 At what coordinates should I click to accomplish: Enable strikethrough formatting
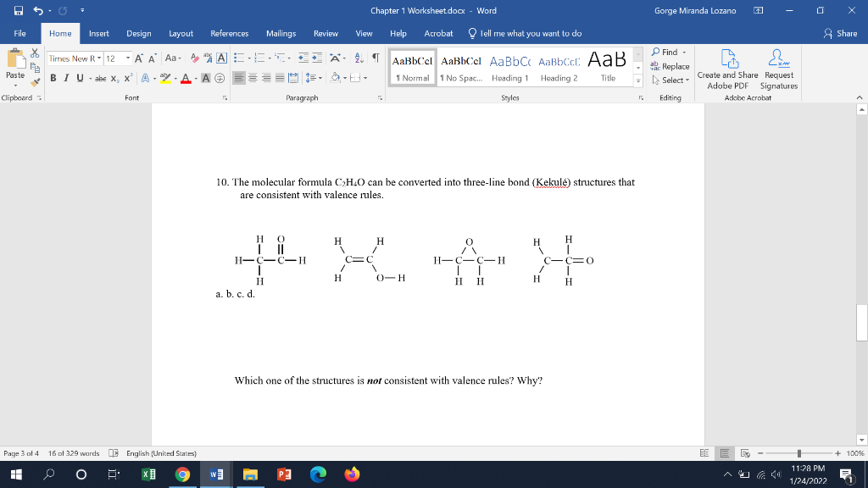102,78
